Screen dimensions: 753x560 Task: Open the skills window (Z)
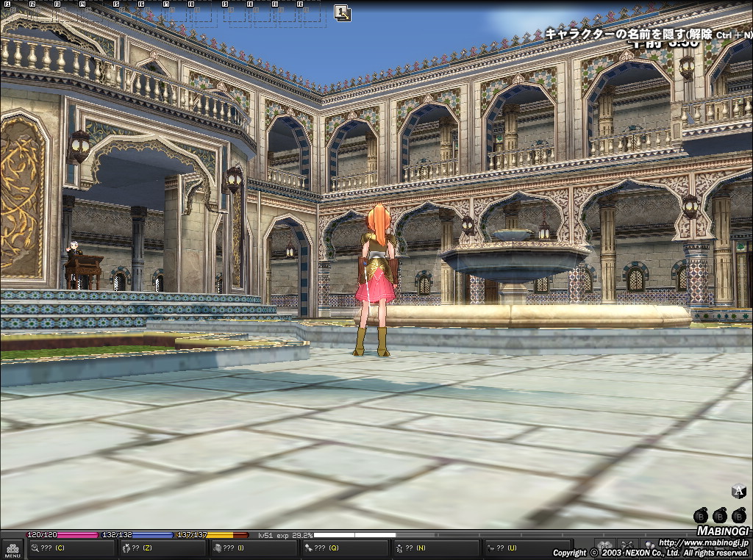[163, 548]
